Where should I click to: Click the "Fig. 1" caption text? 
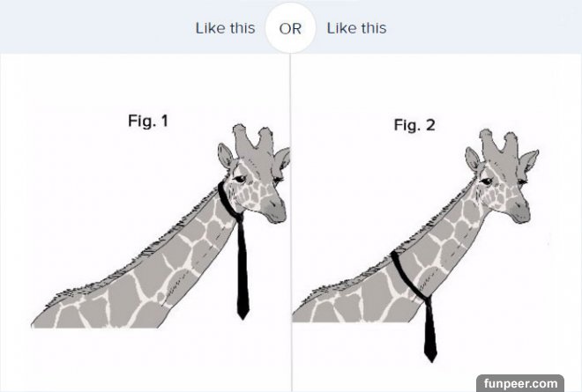tap(148, 121)
